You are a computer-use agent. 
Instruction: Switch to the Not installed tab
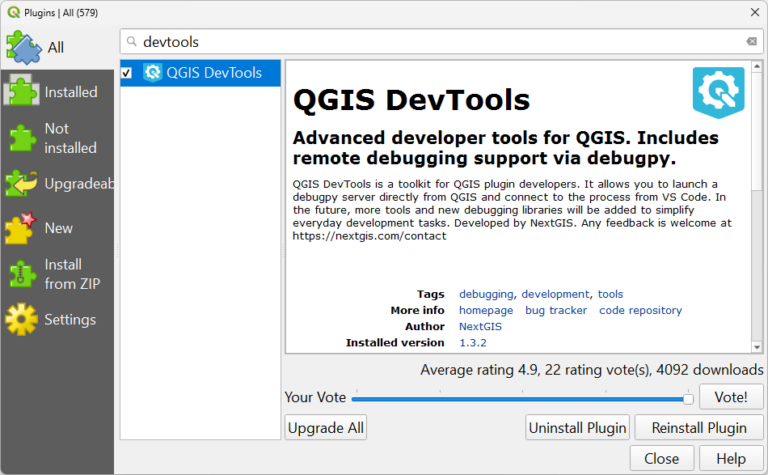tap(57, 138)
